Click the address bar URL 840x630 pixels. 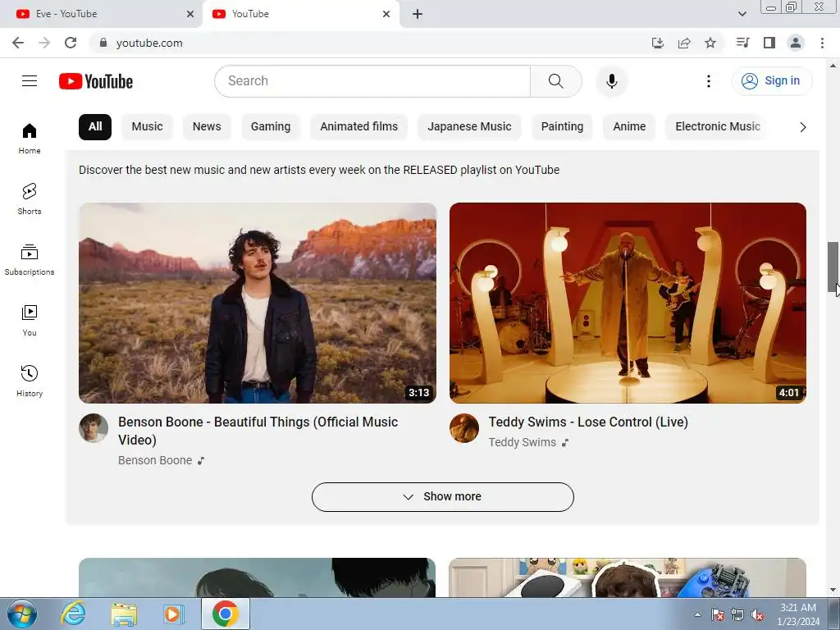click(149, 43)
